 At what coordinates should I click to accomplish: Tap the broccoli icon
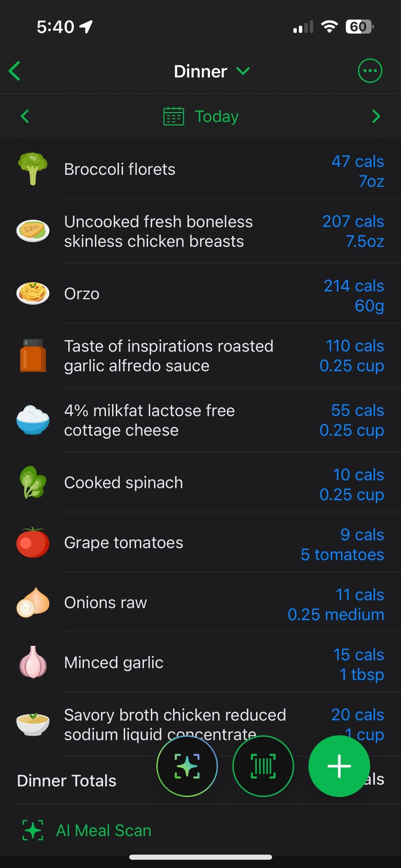click(33, 169)
